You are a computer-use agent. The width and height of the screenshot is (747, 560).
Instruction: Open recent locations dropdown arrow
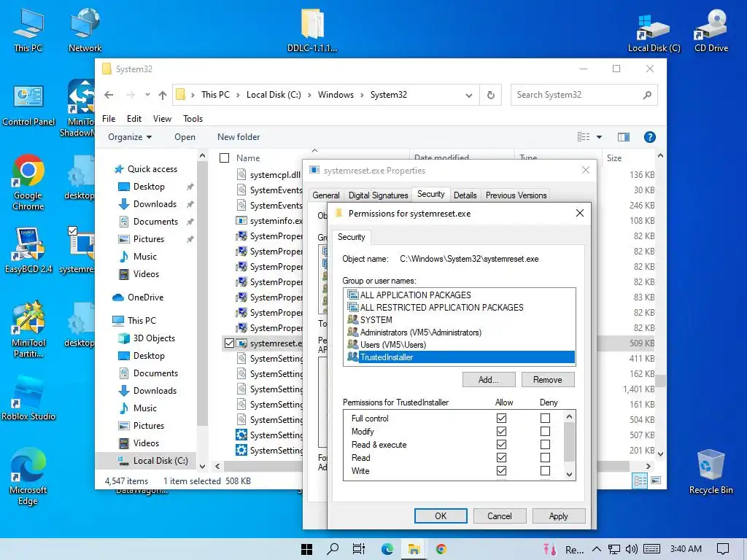tap(147, 95)
